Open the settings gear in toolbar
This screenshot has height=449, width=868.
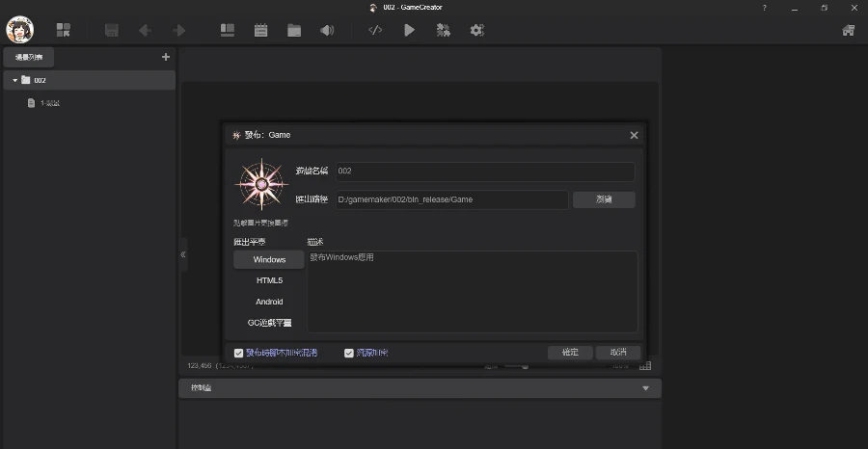coord(476,30)
